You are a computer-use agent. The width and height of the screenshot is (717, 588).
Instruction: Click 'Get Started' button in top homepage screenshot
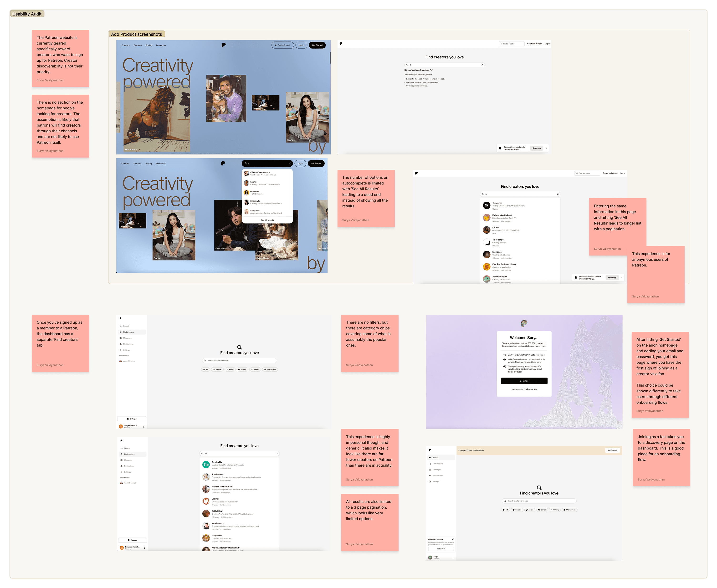(317, 45)
